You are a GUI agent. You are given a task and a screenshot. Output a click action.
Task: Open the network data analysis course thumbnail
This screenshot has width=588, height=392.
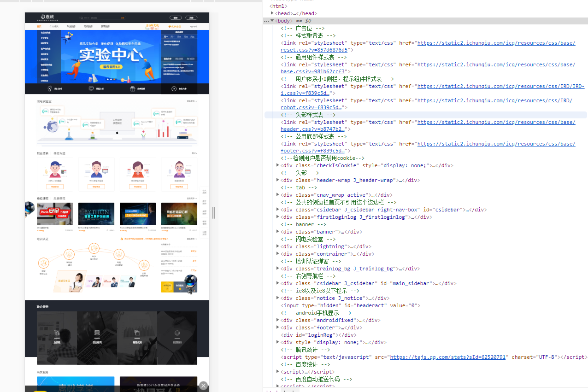coord(179,214)
